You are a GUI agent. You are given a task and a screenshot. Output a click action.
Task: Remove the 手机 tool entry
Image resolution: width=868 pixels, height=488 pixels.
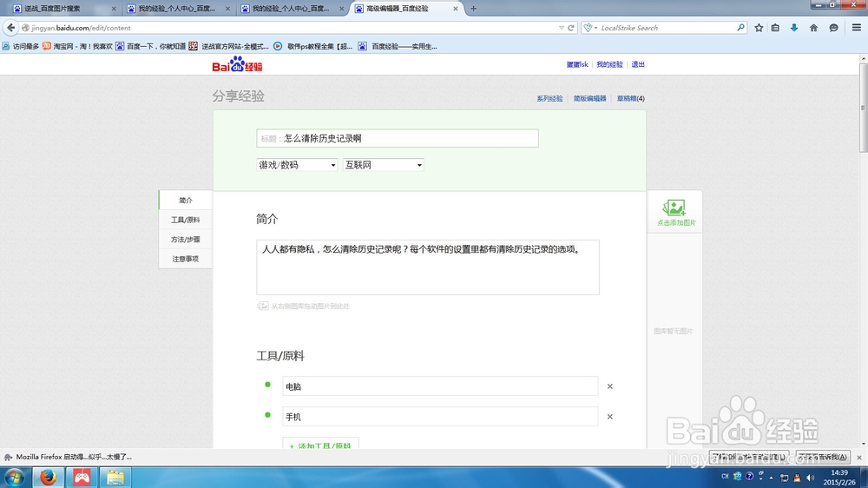tap(609, 417)
